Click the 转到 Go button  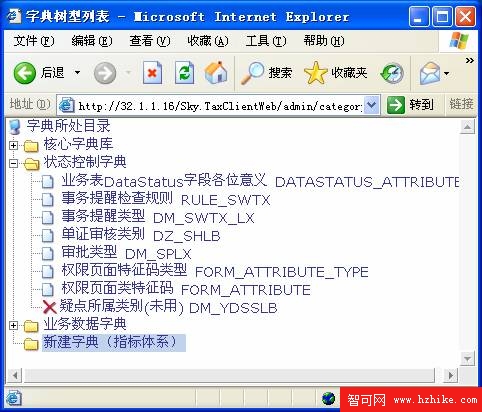pos(411,105)
